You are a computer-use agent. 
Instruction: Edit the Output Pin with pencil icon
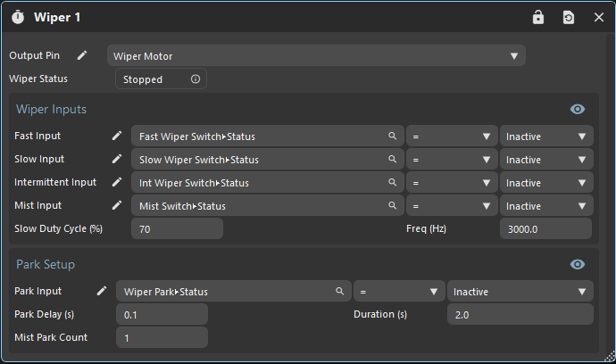click(x=82, y=55)
